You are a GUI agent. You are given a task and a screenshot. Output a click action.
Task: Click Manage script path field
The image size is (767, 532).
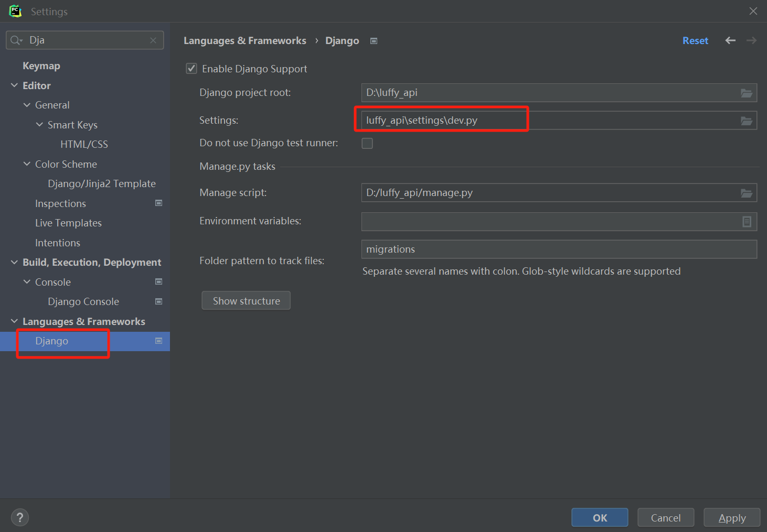(x=559, y=193)
